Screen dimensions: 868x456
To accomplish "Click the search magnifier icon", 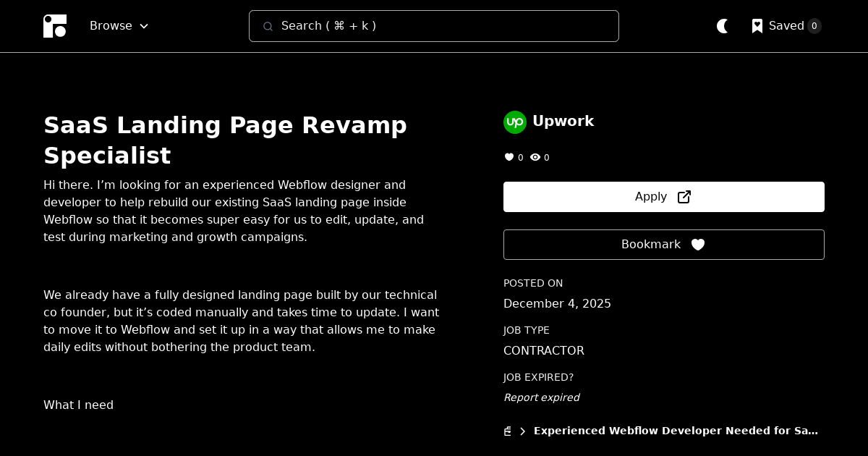I will pyautogui.click(x=268, y=26).
